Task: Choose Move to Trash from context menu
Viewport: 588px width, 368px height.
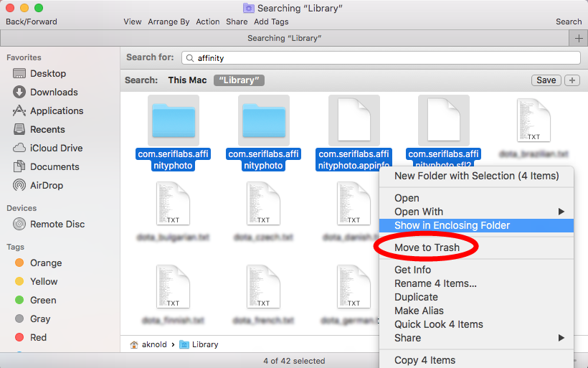Action: pos(427,248)
